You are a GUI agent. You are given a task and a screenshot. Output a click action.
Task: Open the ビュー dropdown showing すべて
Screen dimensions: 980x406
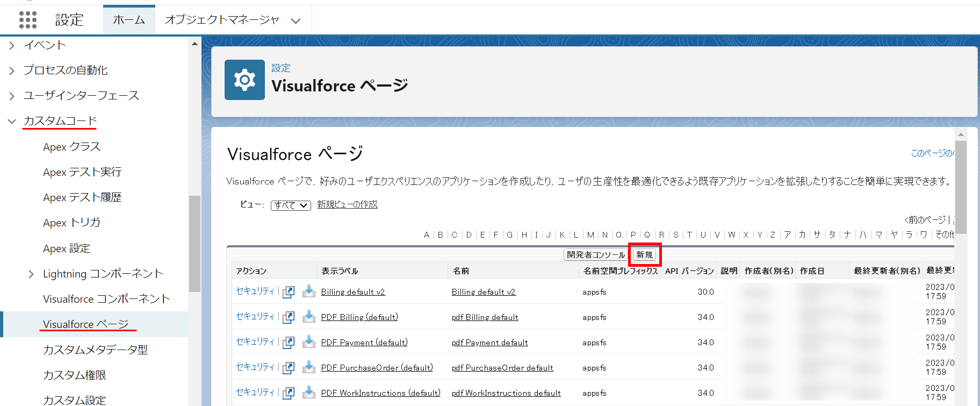(x=291, y=205)
